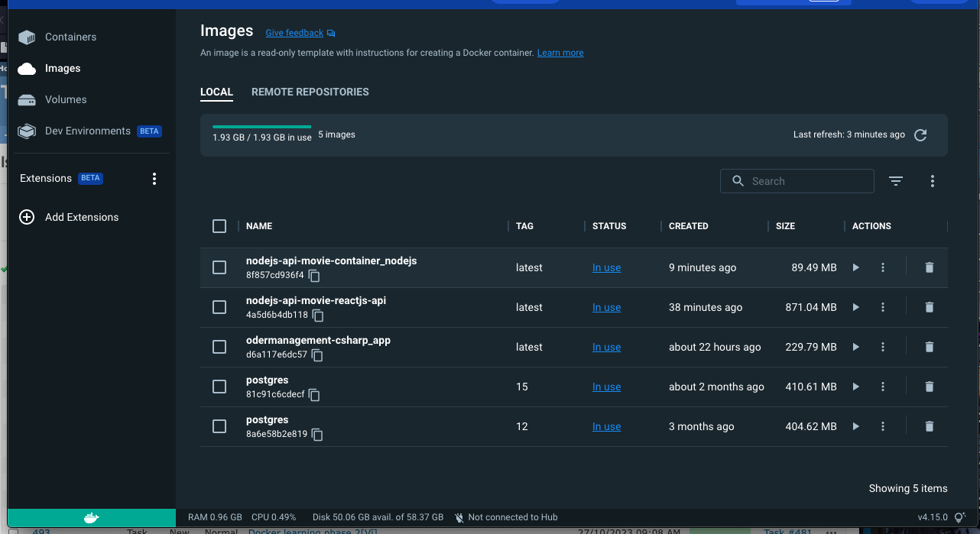Open the Give feedback link

[294, 33]
